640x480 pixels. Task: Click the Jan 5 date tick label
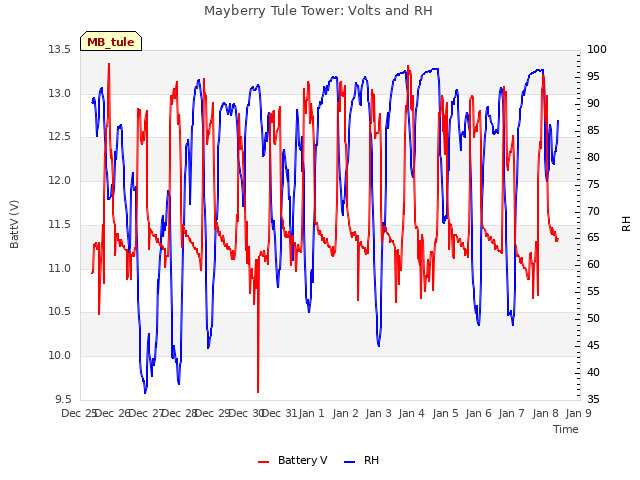(445, 413)
